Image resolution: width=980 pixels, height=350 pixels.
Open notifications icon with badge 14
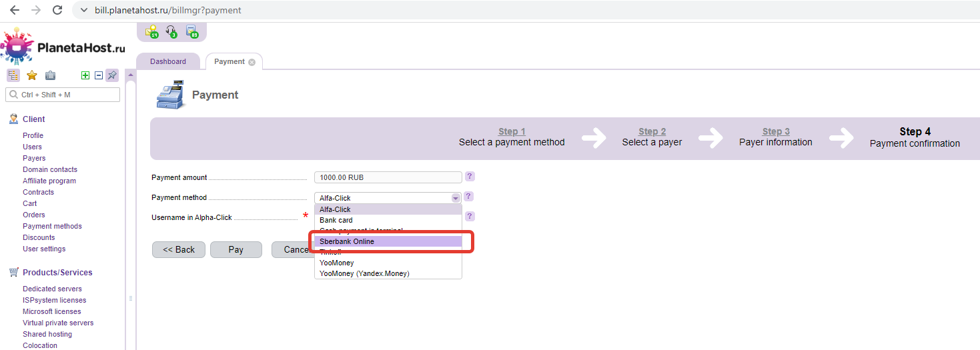coord(151,31)
